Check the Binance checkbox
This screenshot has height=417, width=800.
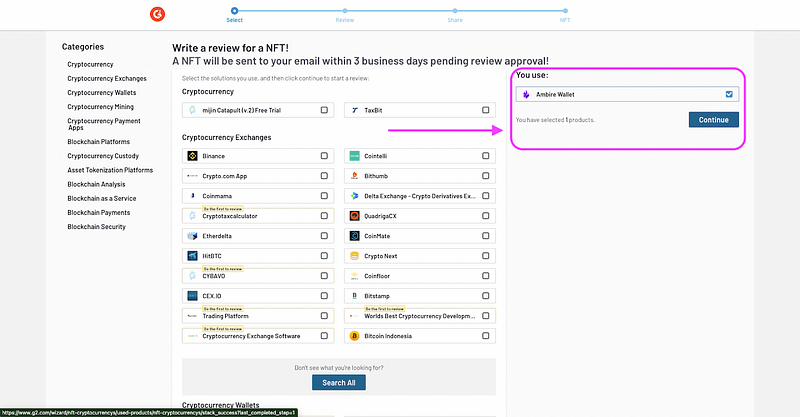pos(324,156)
